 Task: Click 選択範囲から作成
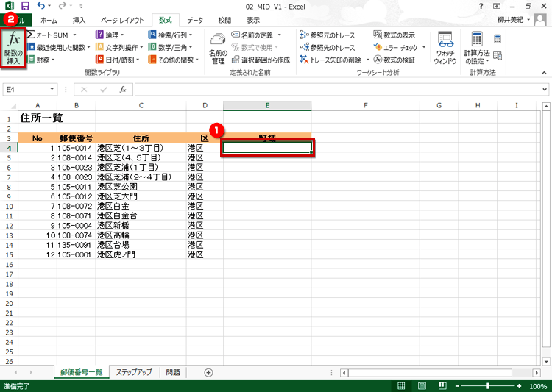click(x=261, y=60)
